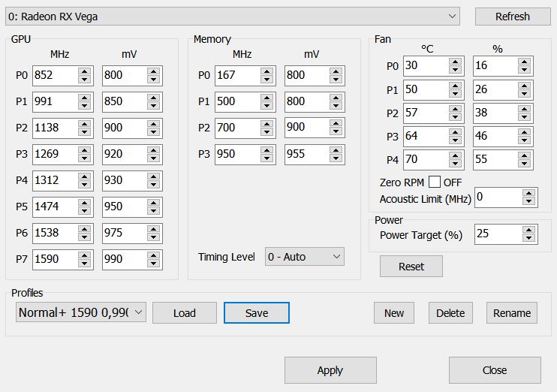Close the dialog with Close button
The width and height of the screenshot is (557, 392).
(495, 370)
